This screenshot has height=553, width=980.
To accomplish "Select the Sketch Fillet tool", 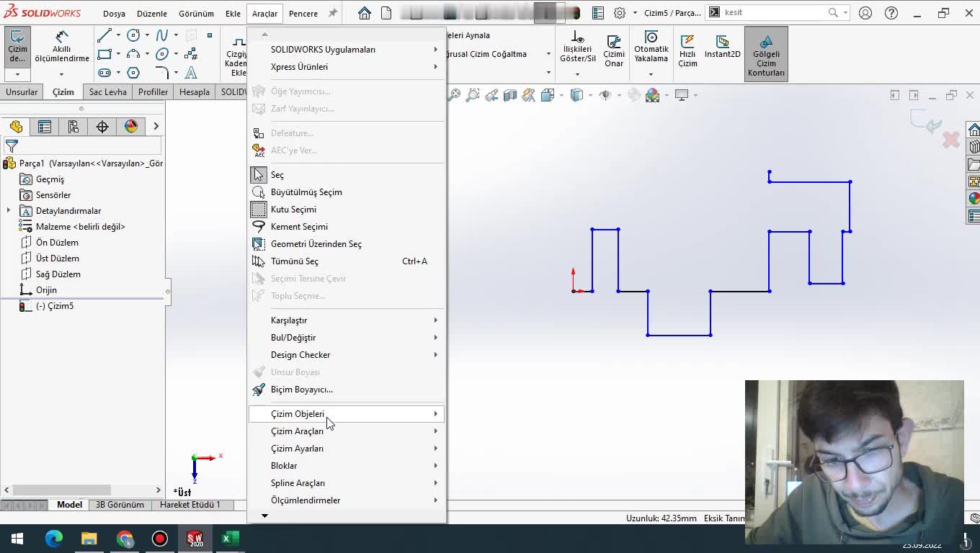I will pos(162,73).
